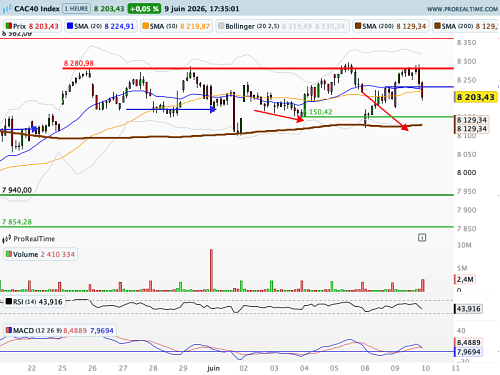Screen dimensions: 500x375
Task: Select the Bollinger (20 2,5) legend item
Action: click(282, 26)
